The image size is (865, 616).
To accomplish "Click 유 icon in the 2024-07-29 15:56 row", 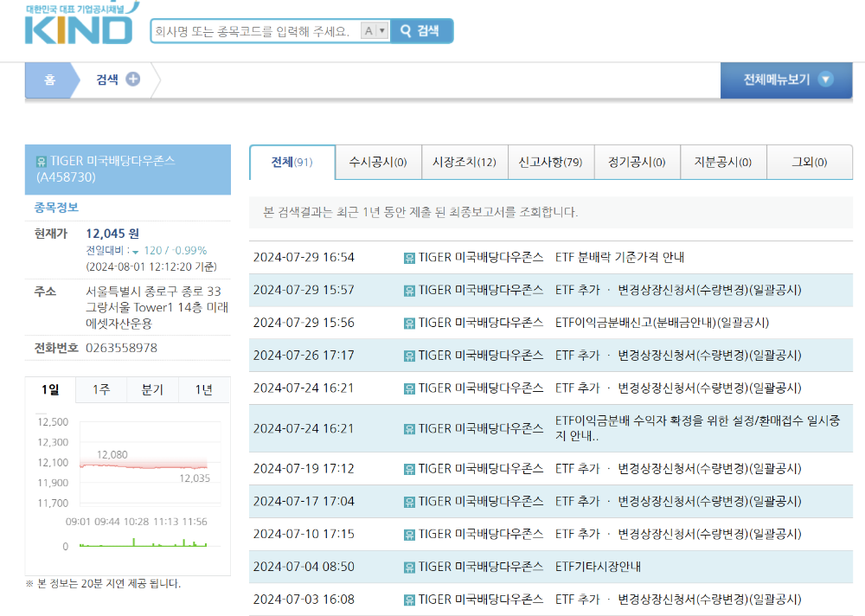I will click(409, 323).
